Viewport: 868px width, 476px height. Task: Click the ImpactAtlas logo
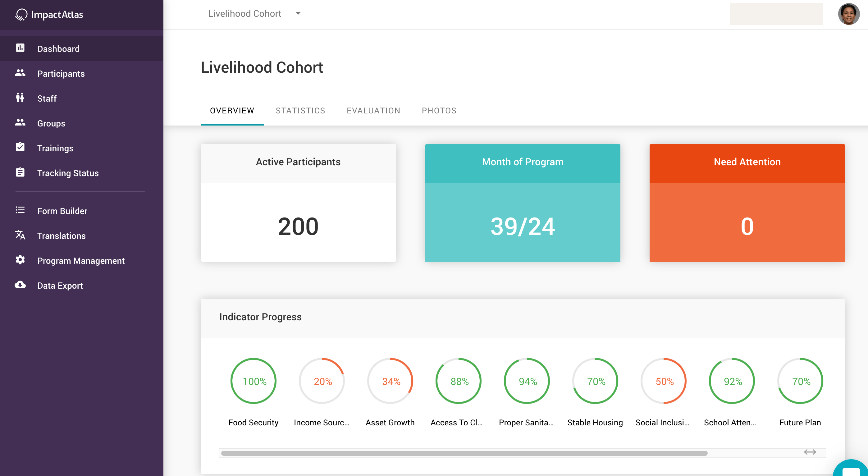click(x=49, y=15)
